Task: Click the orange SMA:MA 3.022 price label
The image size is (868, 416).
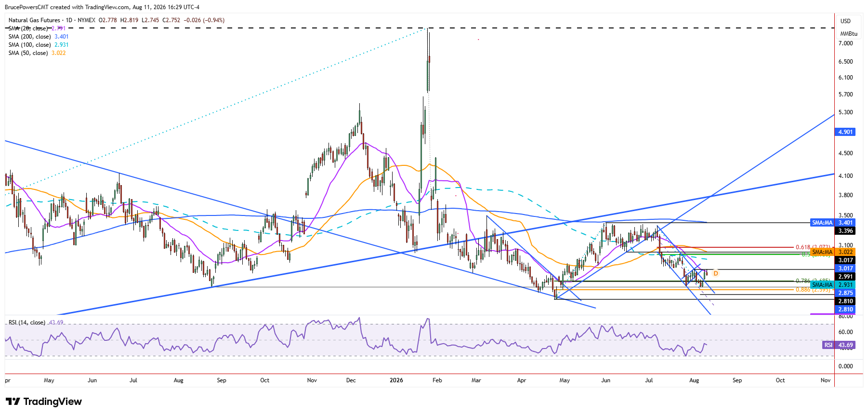Action: pos(833,252)
